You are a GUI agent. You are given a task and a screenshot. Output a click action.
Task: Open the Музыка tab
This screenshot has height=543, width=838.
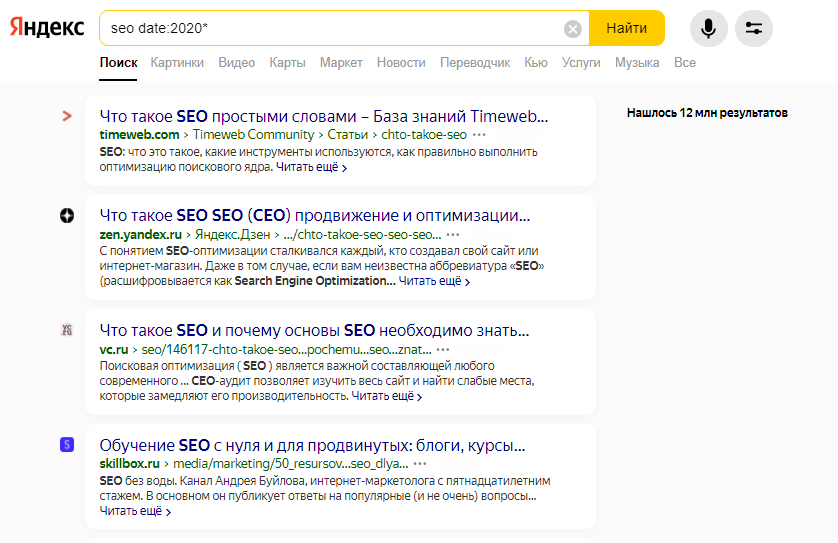[x=637, y=63]
